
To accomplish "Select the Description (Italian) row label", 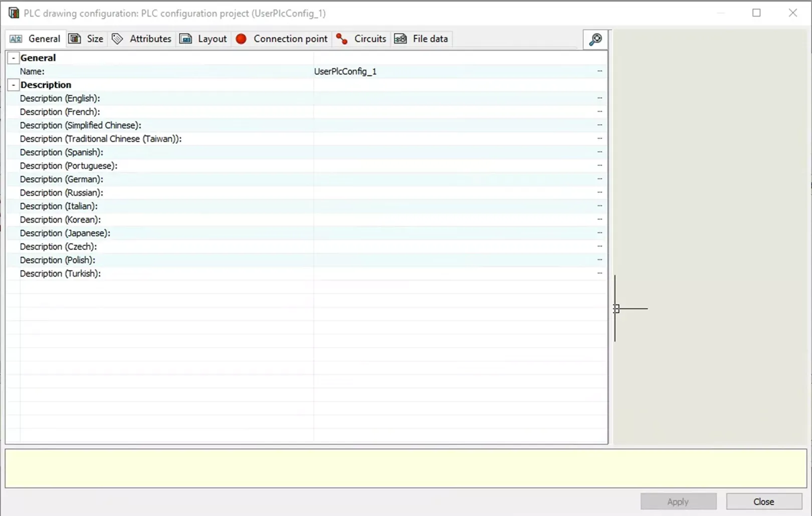I will coord(59,206).
